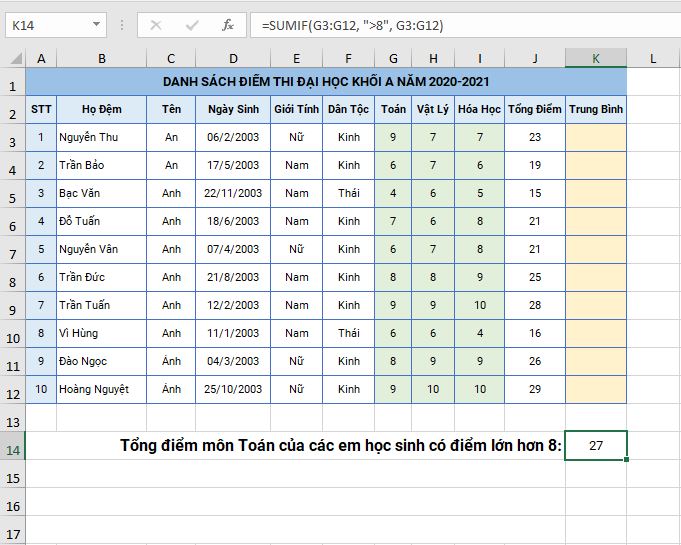
Task: Select cell containing Nguyễn Vân
Action: point(102,249)
